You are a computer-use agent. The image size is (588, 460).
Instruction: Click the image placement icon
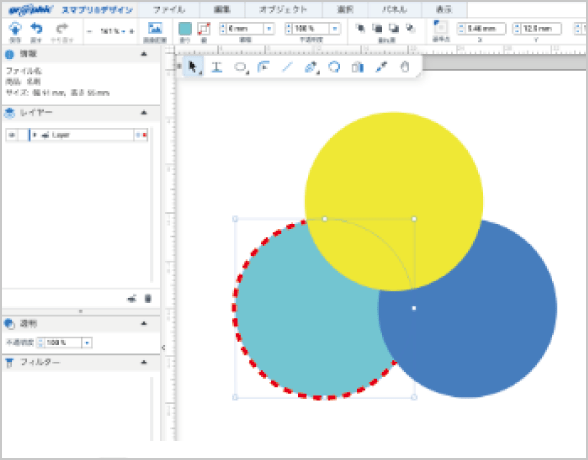[155, 28]
